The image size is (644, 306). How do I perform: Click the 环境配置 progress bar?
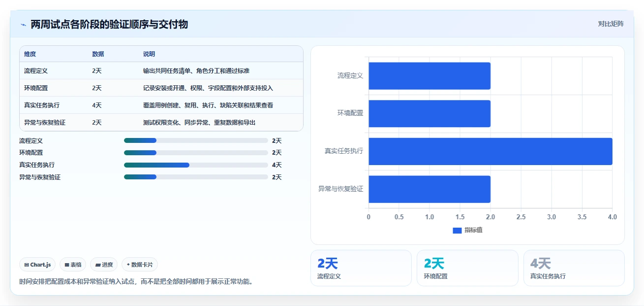tap(196, 153)
